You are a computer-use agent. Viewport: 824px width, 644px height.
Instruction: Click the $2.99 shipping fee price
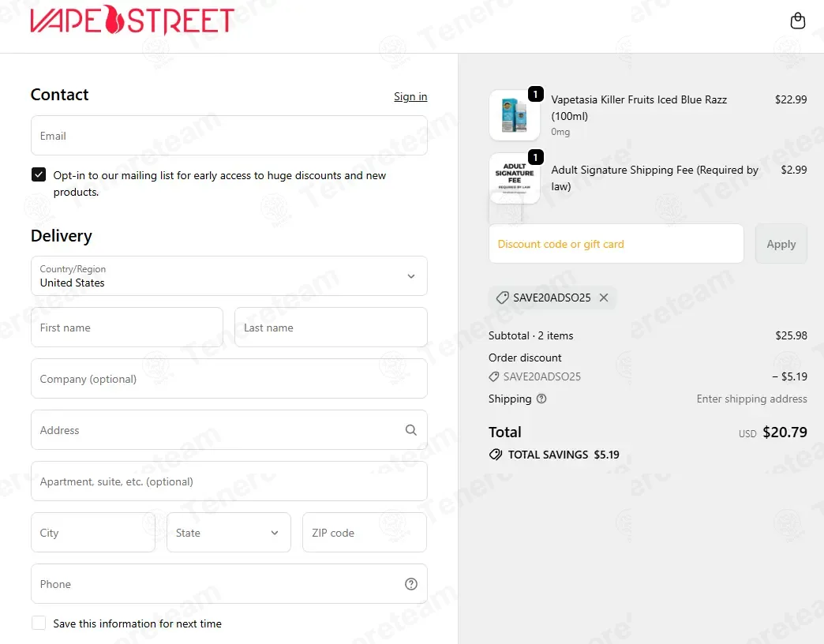pos(793,170)
